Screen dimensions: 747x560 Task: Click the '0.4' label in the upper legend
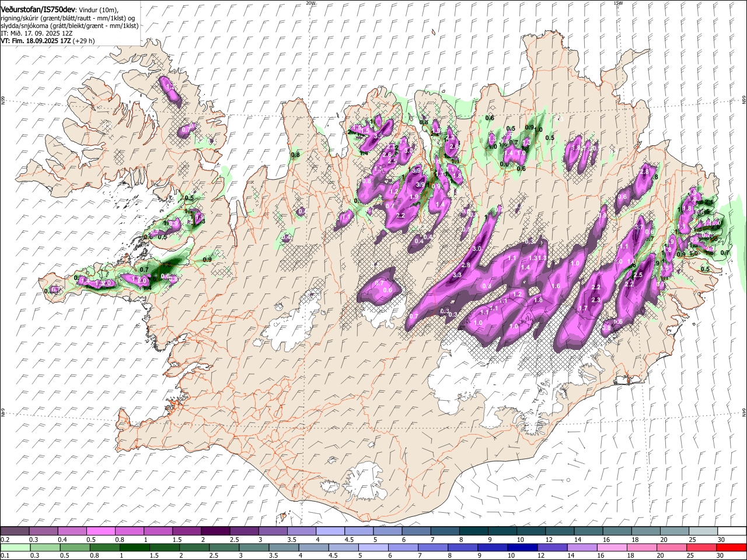point(62,540)
